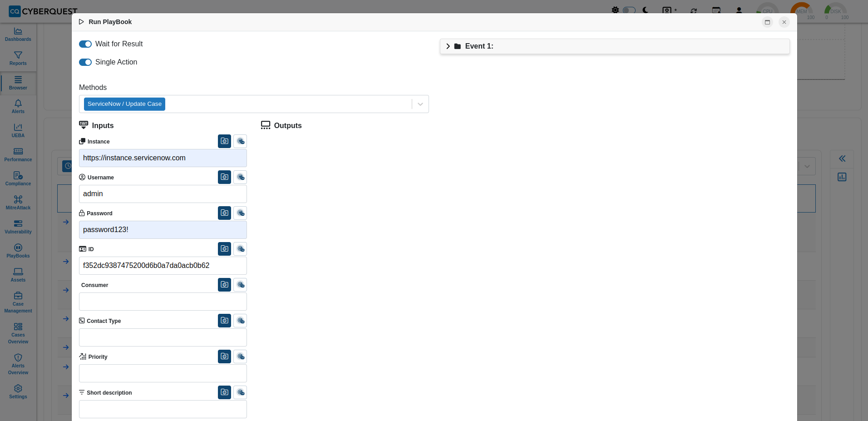Click the empty Consumer input field
Screen dimensions: 868x421
click(x=163, y=302)
